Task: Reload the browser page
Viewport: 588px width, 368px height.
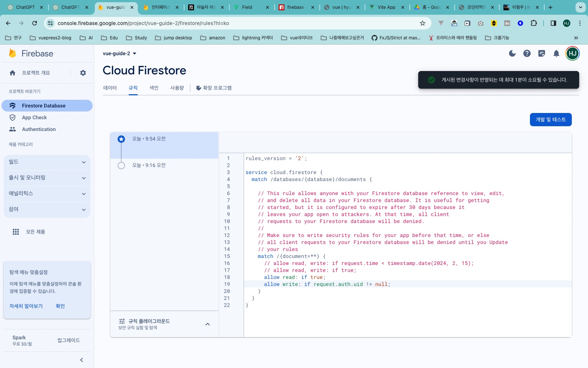Action: tap(35, 23)
